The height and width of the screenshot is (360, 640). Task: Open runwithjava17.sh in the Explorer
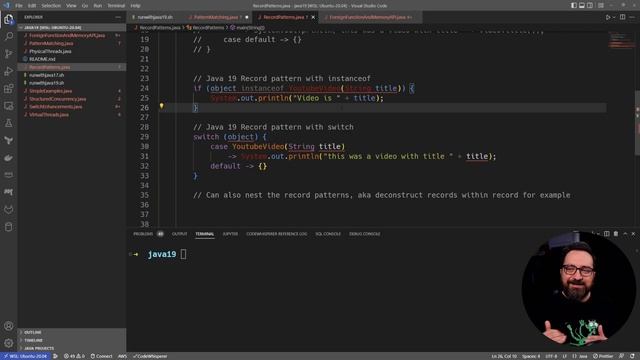(47, 75)
